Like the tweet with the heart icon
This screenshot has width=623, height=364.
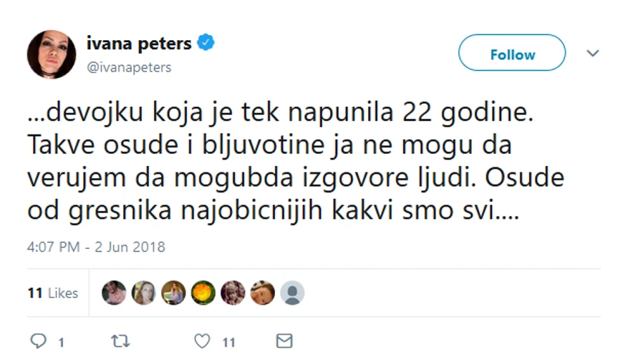[203, 341]
